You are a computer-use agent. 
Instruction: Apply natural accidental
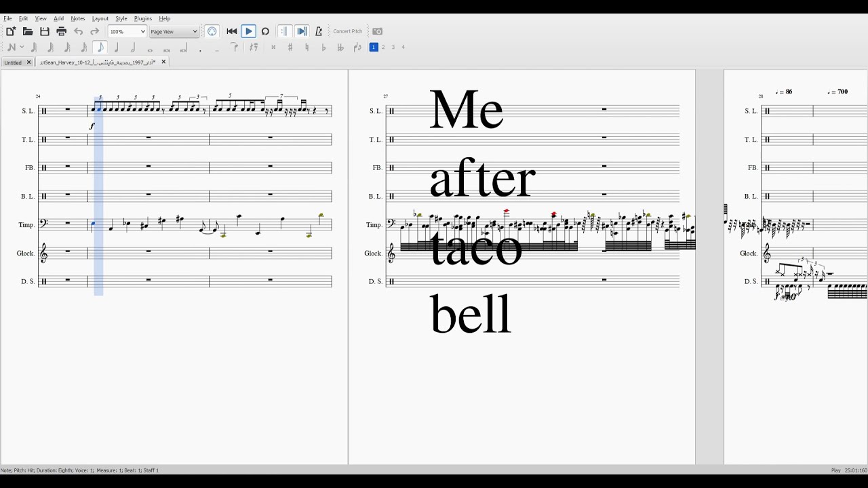click(x=307, y=47)
